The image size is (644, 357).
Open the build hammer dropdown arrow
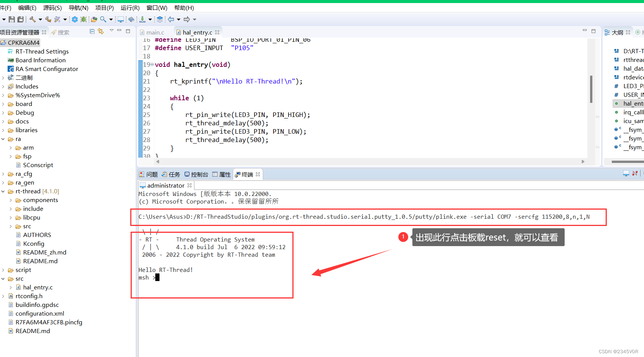tap(40, 19)
